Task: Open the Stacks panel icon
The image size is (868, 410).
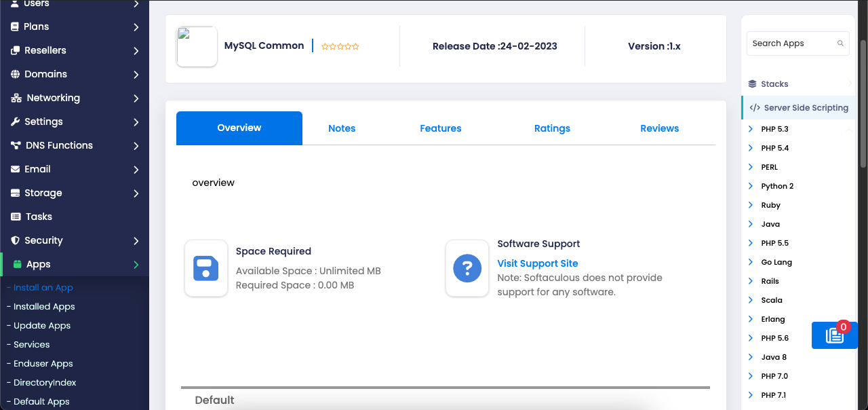Action: [x=753, y=83]
